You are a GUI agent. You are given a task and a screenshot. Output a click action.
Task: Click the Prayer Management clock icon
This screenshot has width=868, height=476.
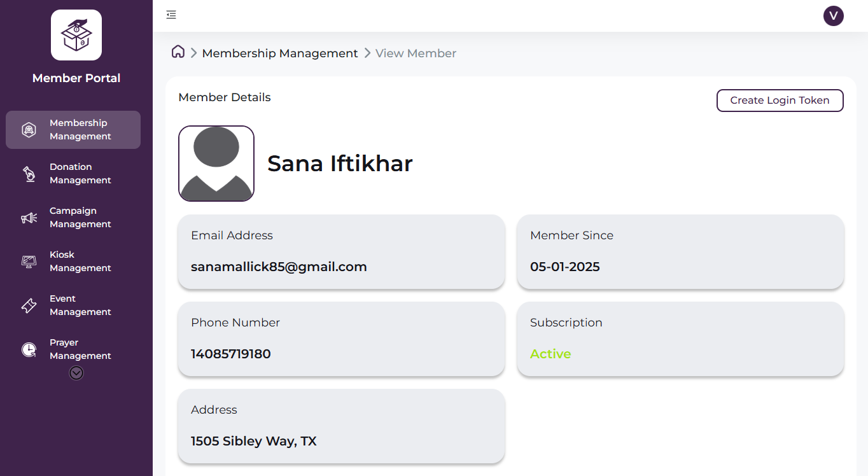(x=29, y=349)
